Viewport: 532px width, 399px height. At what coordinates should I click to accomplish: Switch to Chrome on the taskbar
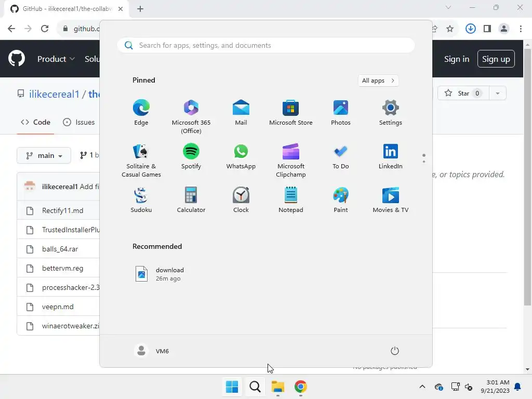coord(301,387)
